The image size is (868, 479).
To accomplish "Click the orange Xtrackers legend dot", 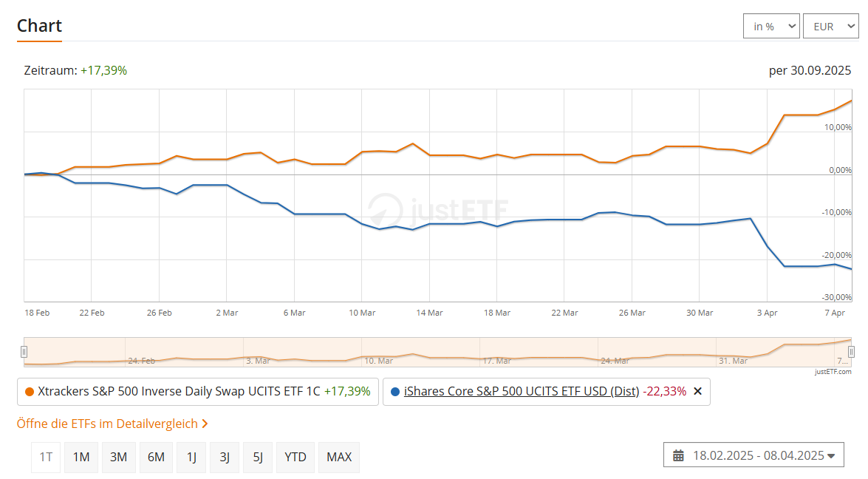I will 29,392.
